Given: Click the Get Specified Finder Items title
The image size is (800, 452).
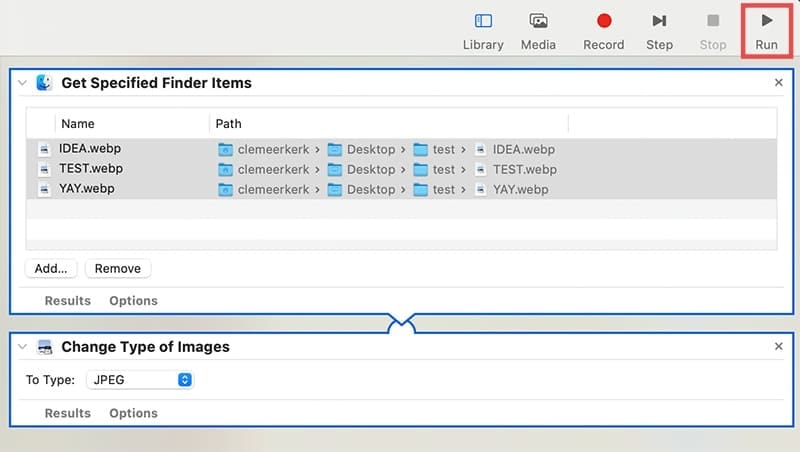Looking at the screenshot, I should pyautogui.click(x=157, y=83).
